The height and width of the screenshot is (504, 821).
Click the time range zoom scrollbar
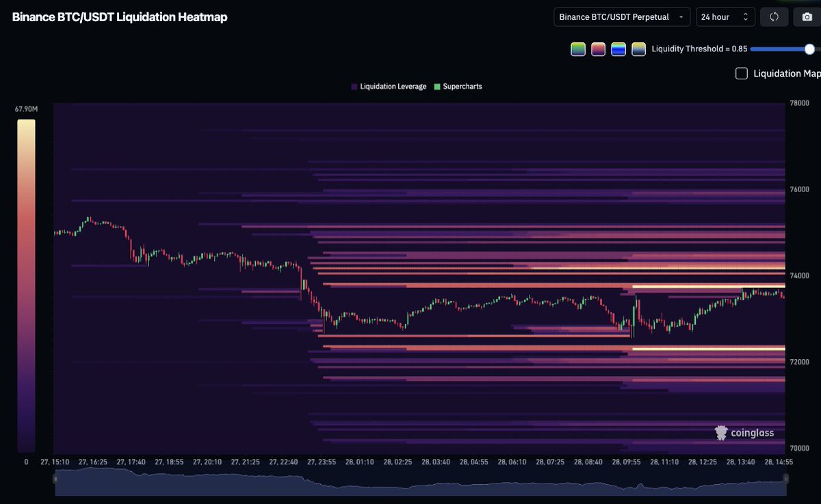point(421,483)
